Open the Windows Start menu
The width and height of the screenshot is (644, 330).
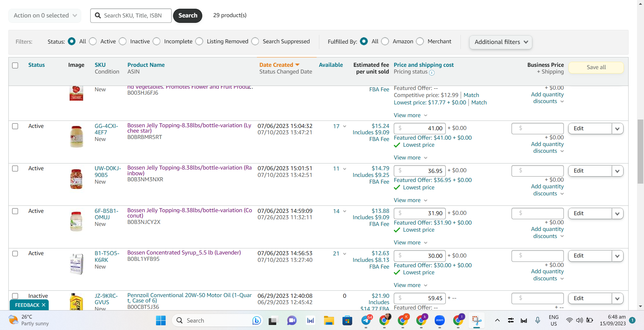click(161, 321)
